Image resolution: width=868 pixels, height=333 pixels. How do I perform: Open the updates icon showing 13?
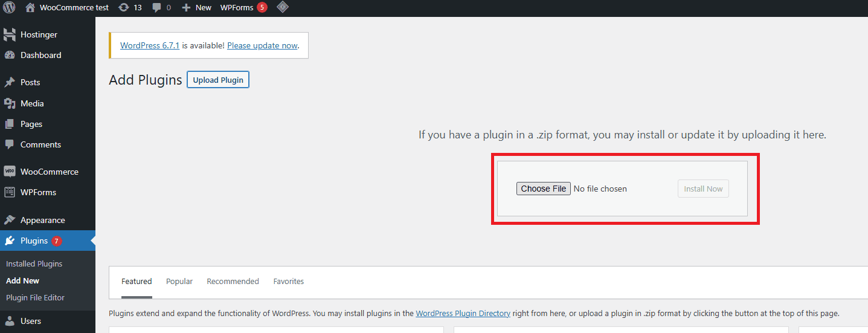[124, 8]
